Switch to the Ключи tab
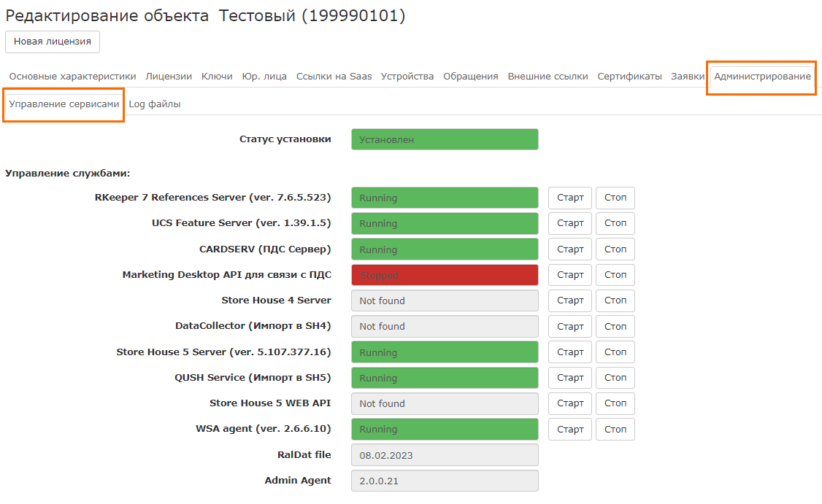822x504 pixels. point(217,77)
